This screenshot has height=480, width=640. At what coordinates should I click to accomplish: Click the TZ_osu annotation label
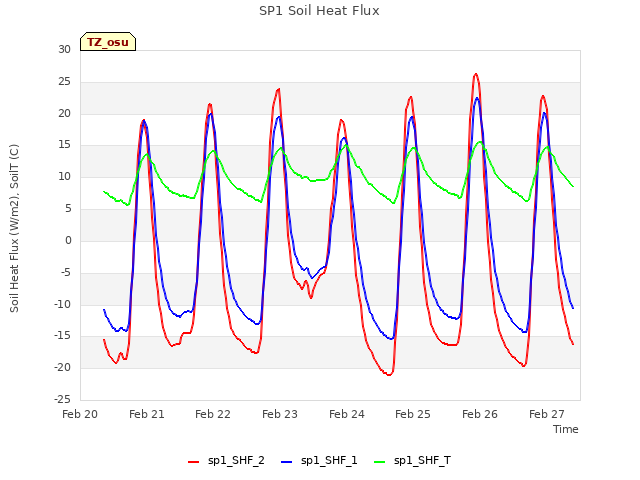[108, 42]
